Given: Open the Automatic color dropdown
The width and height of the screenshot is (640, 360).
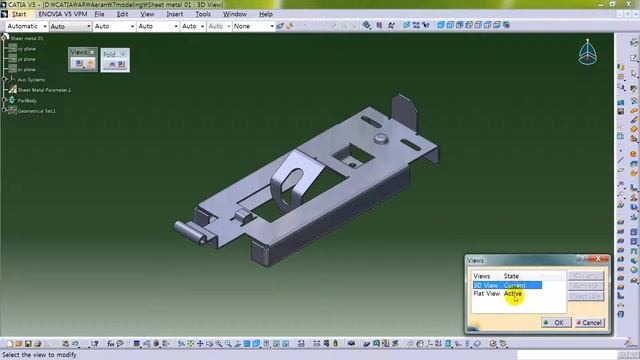Looking at the screenshot, I should tap(27, 26).
